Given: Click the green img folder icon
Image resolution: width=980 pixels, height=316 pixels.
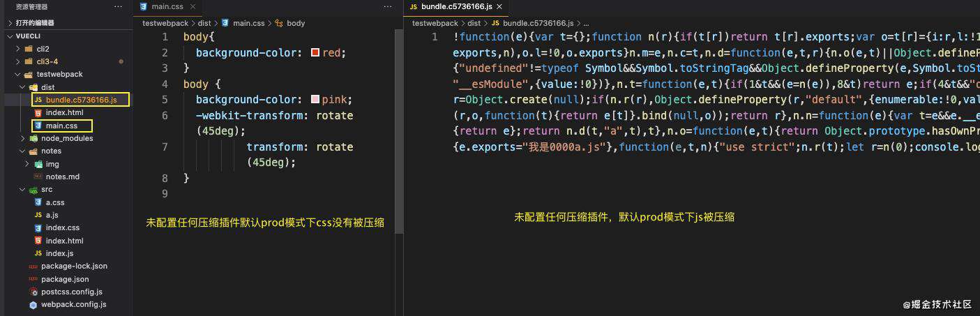Looking at the screenshot, I should (38, 164).
